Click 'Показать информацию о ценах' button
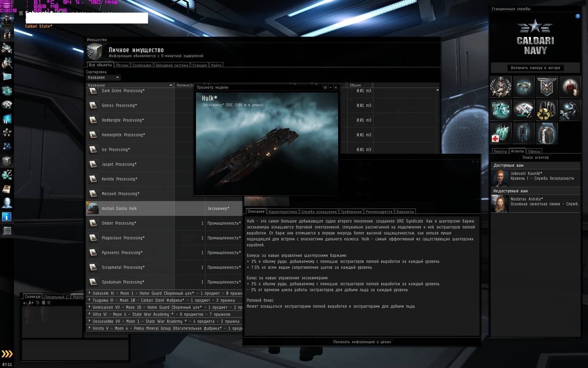The width and height of the screenshot is (588, 368). click(x=362, y=342)
